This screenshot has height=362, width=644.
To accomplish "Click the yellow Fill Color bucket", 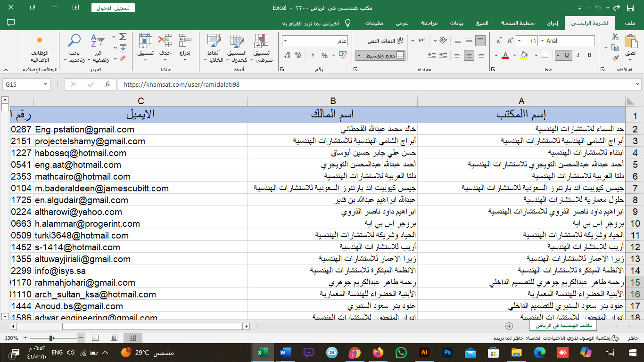I will 524,56.
